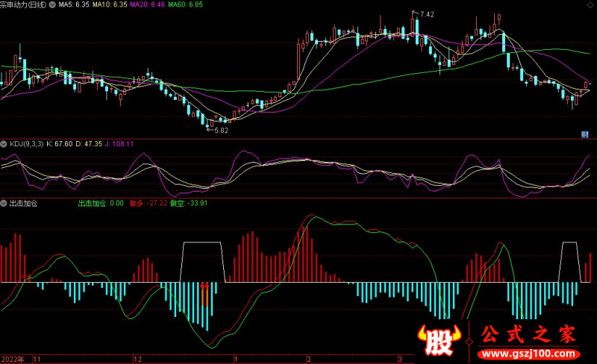Screen dimensions: 597x364
Task: Open the 出击加仓 indicator dropdown arrow
Action: pyautogui.click(x=4, y=204)
